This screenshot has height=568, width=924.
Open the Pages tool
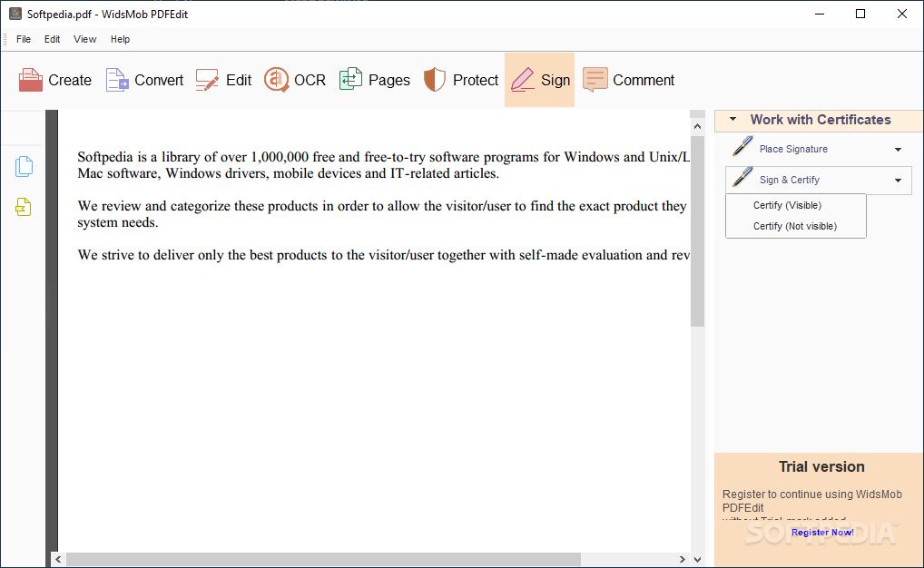coord(375,80)
